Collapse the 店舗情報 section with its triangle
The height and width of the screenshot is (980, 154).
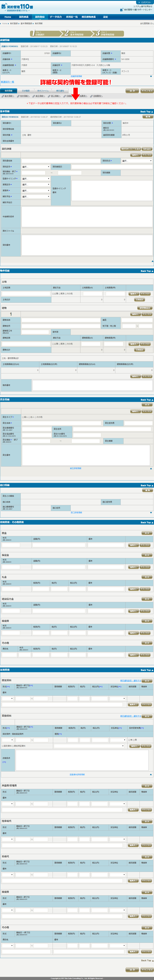click(151, 76)
